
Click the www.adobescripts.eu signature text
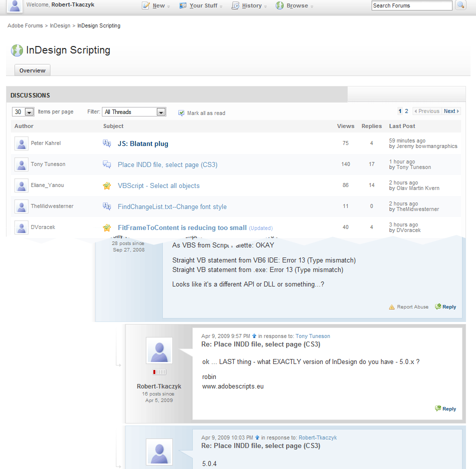point(233,386)
